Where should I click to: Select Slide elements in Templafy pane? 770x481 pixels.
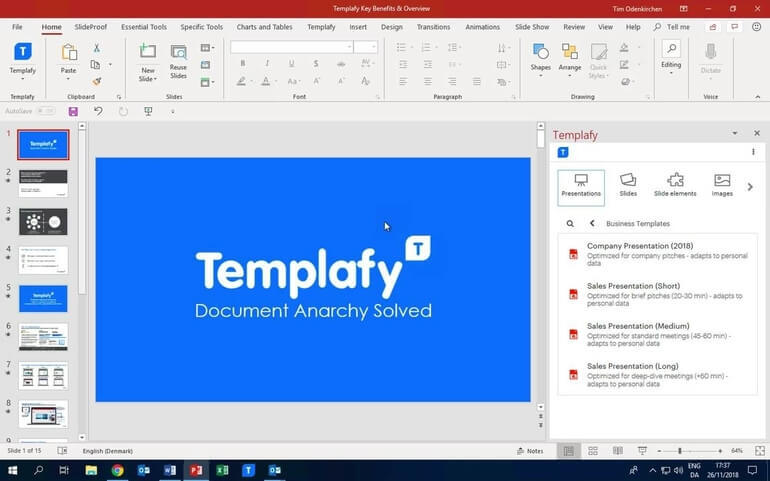675,185
